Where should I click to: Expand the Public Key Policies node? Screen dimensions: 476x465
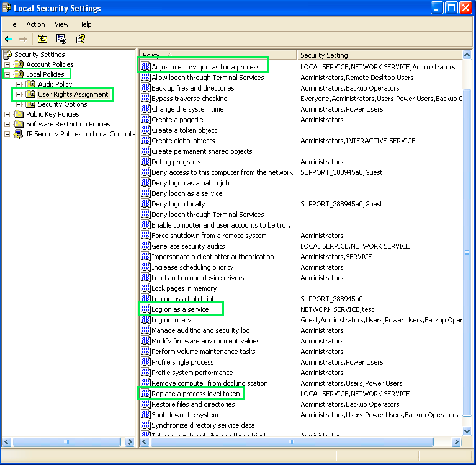click(7, 114)
